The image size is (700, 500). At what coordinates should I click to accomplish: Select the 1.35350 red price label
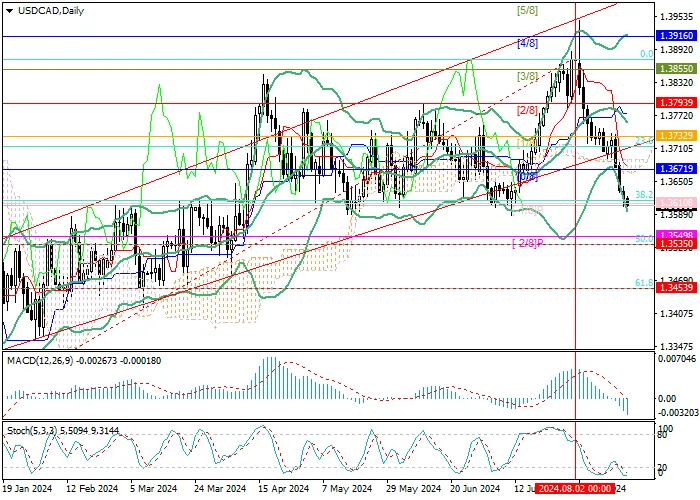click(x=677, y=244)
